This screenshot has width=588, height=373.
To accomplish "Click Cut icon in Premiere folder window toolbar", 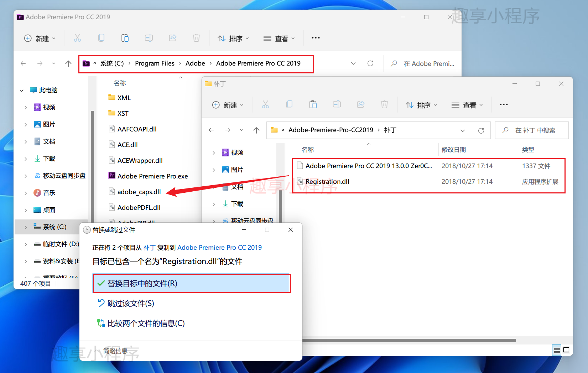I will click(x=77, y=38).
